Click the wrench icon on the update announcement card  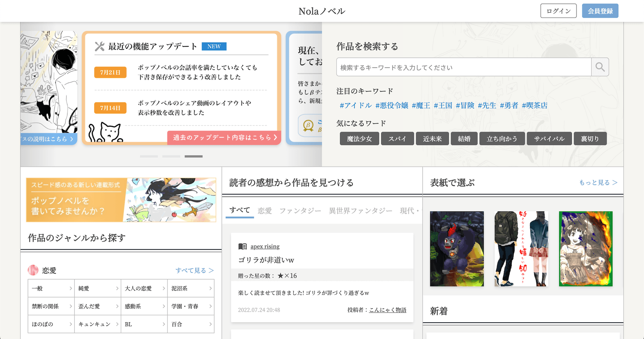pos(100,46)
